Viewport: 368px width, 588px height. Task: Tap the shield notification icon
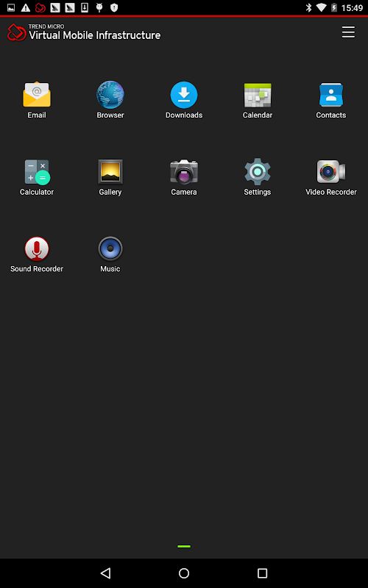coord(114,7)
